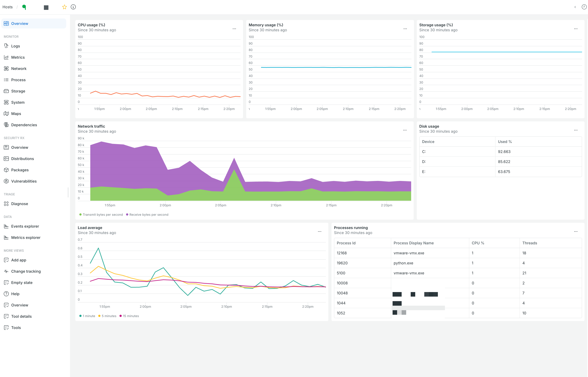Click the Maps icon in sidebar

6,114
